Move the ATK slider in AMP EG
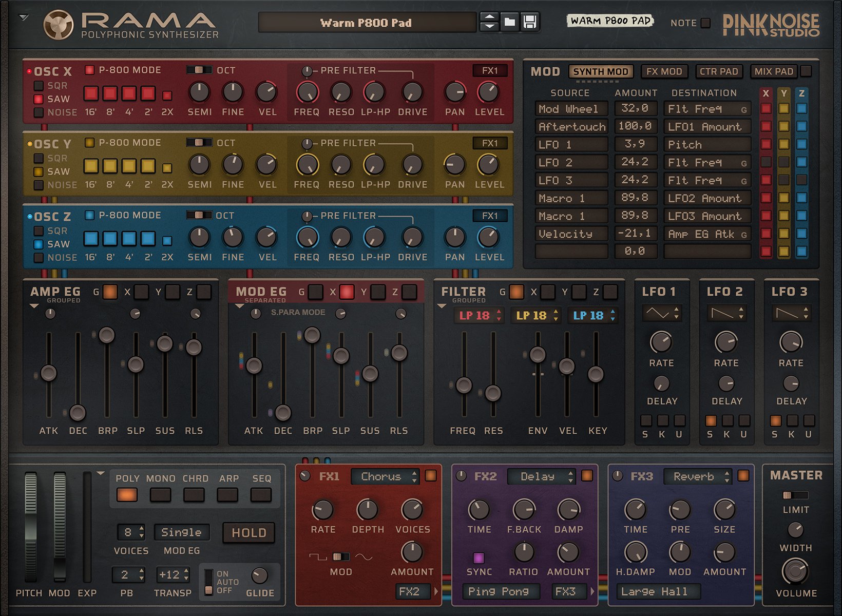The image size is (842, 616). (49, 373)
